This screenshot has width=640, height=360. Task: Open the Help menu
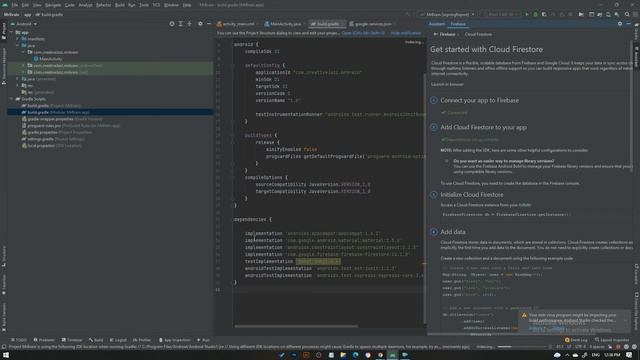187,5
